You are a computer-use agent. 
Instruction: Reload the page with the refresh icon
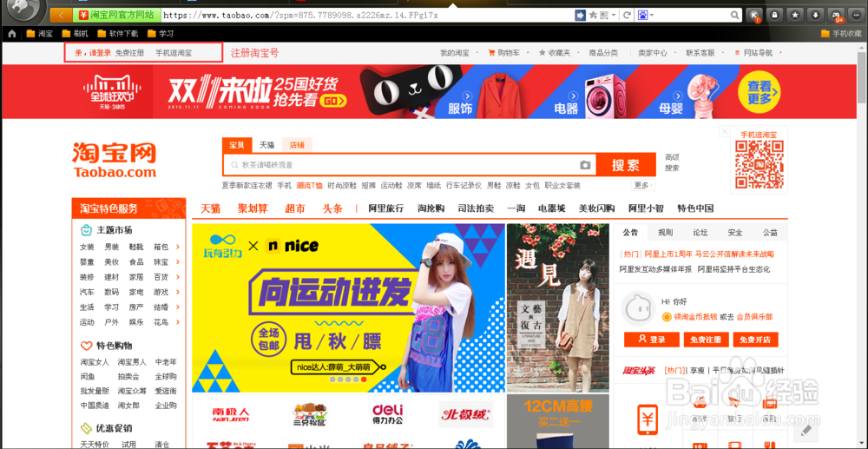tap(627, 16)
